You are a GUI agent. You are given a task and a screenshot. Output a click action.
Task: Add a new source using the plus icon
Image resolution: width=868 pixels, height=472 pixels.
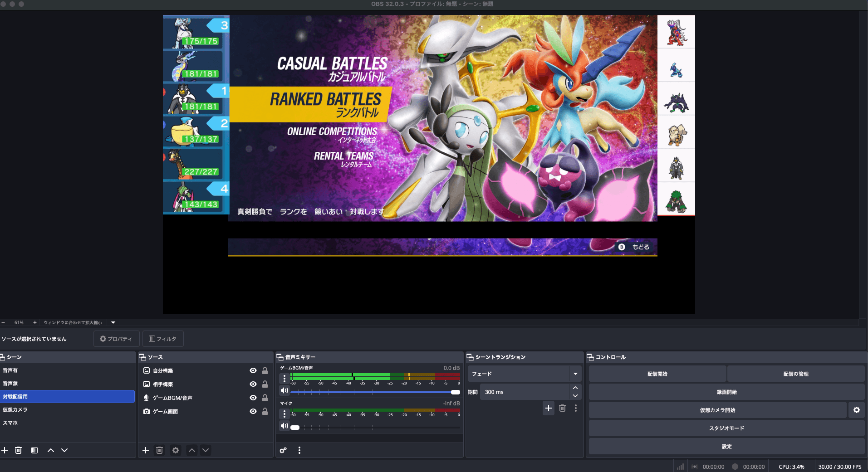(146, 450)
